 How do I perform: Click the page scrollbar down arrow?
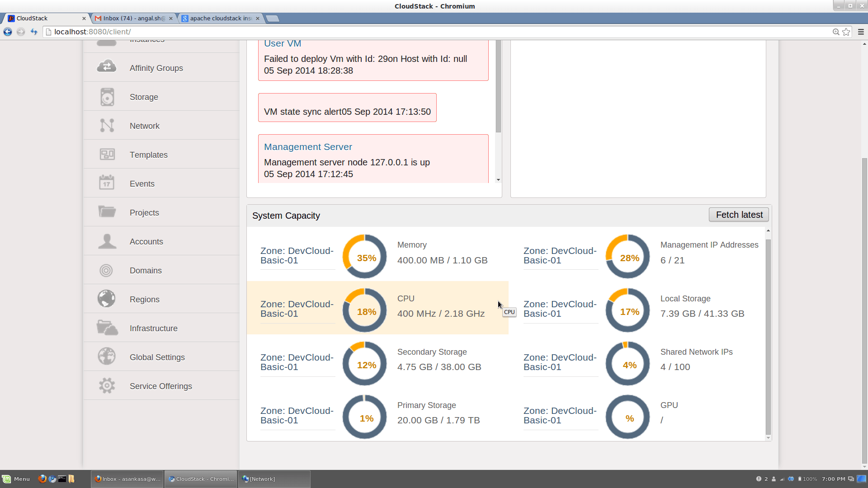[x=864, y=467]
